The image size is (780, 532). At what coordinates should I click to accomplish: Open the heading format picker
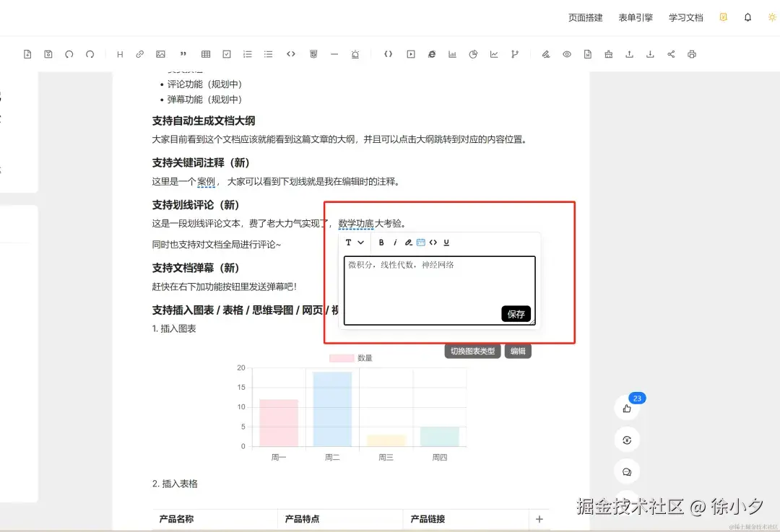[x=120, y=53]
